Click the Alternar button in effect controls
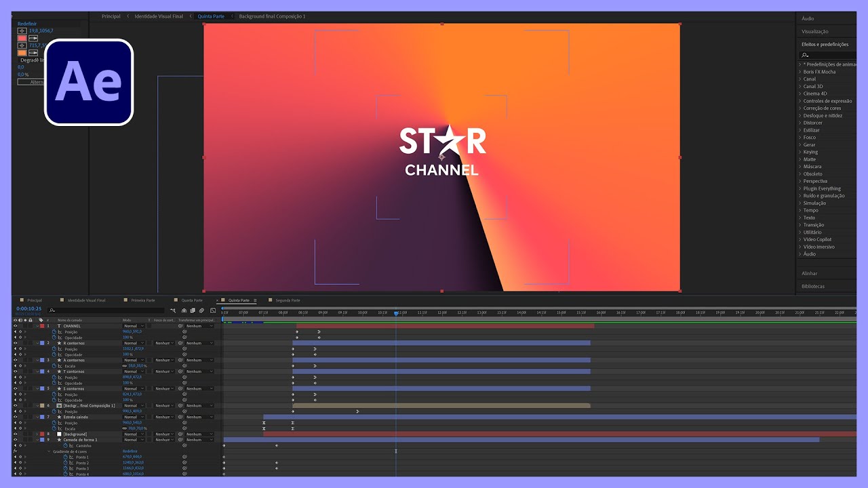The height and width of the screenshot is (488, 868). pyautogui.click(x=31, y=82)
